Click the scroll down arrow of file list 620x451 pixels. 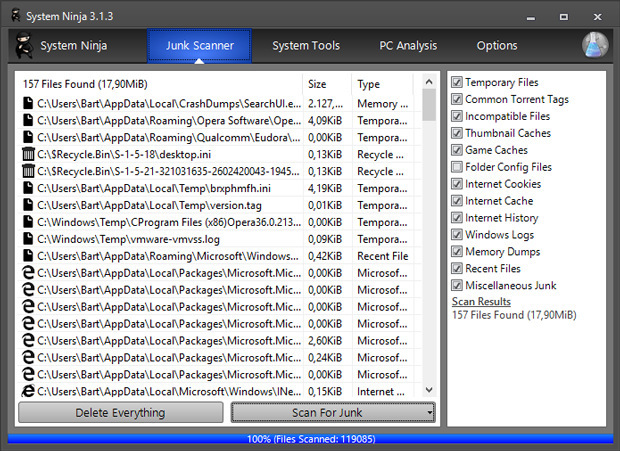click(429, 390)
